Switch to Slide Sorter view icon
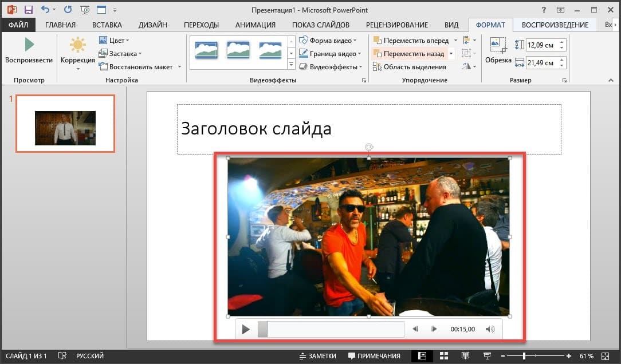 (x=444, y=355)
